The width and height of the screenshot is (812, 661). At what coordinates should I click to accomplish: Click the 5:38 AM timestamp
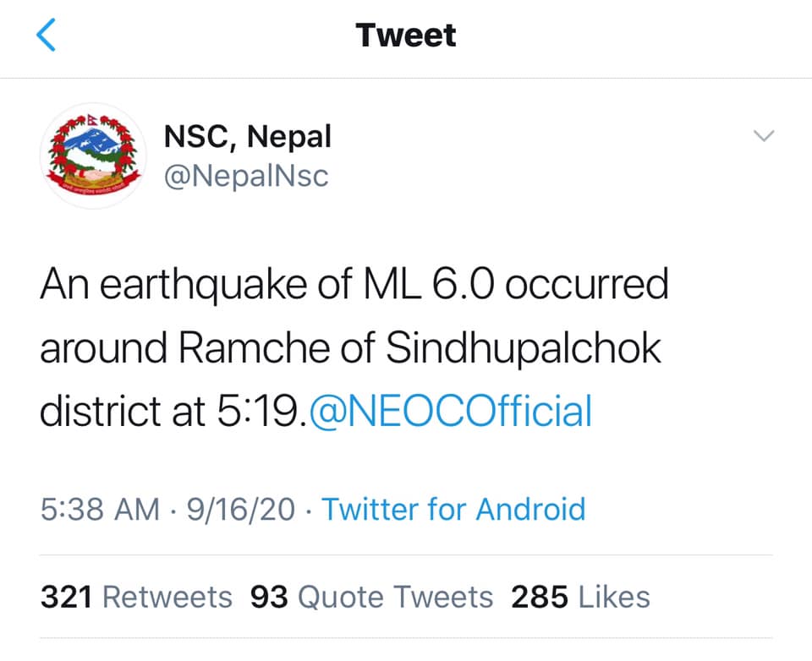click(x=100, y=509)
